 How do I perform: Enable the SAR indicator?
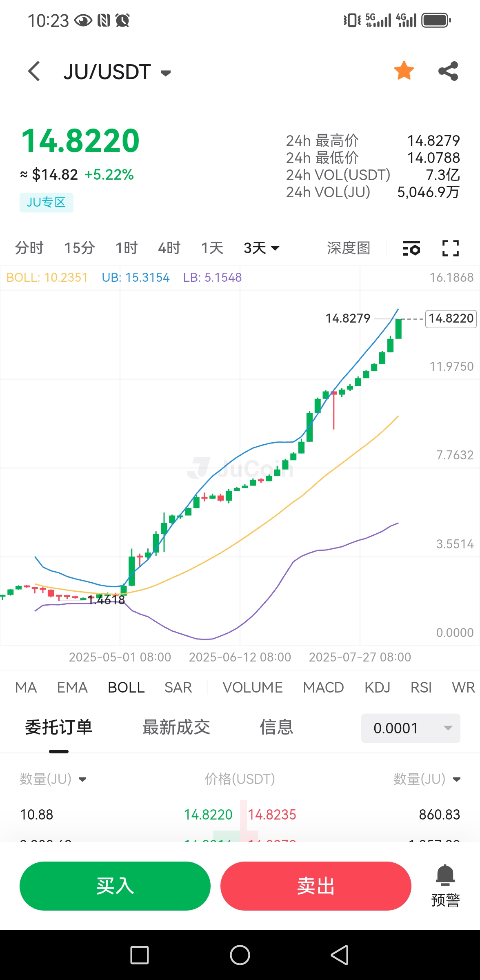(x=178, y=688)
